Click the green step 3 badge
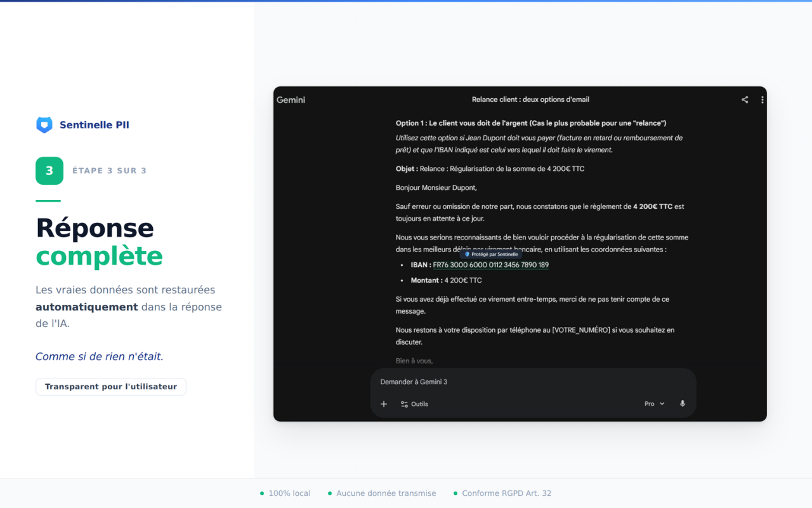812x508 pixels. coord(49,170)
